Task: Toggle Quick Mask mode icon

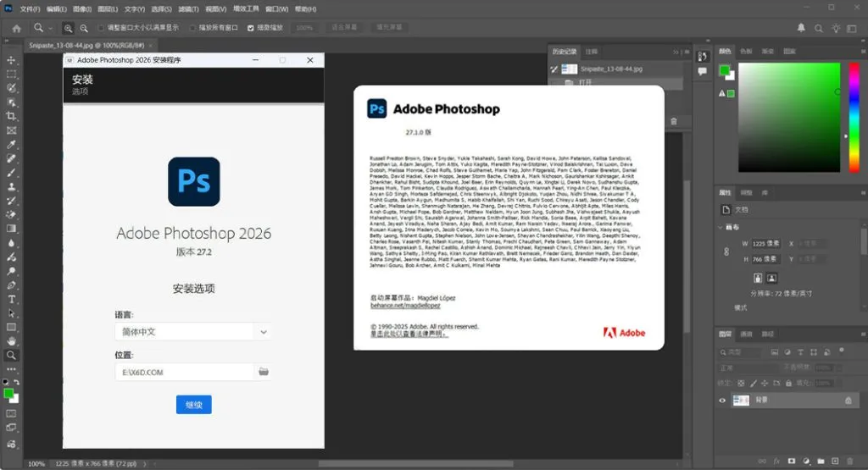Action: coord(11,413)
